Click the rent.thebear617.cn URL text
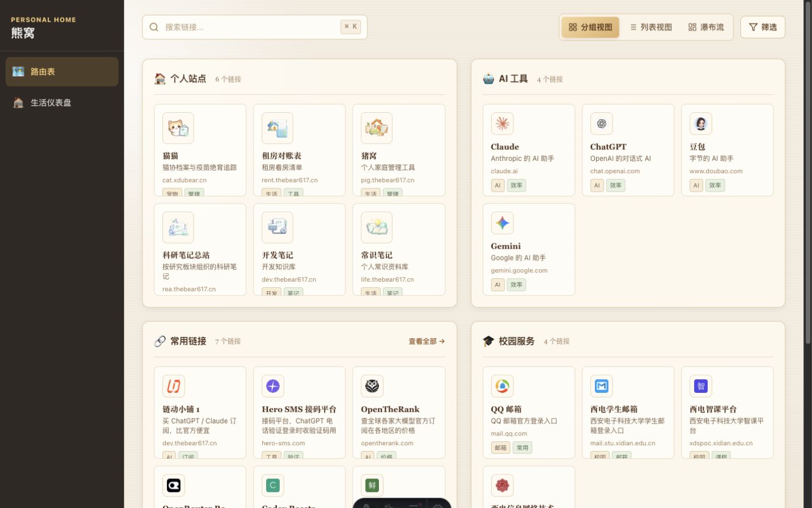 pos(289,180)
